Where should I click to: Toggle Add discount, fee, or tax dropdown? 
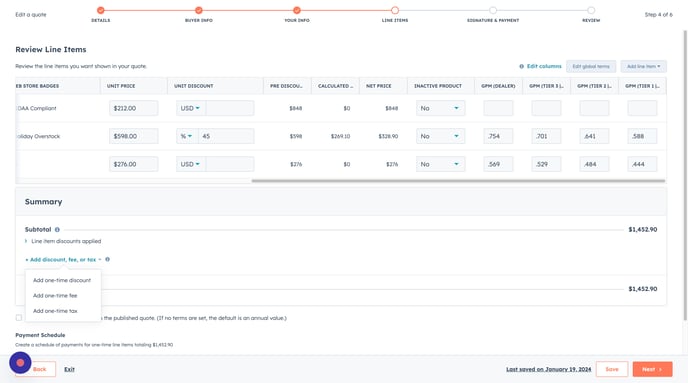point(63,260)
